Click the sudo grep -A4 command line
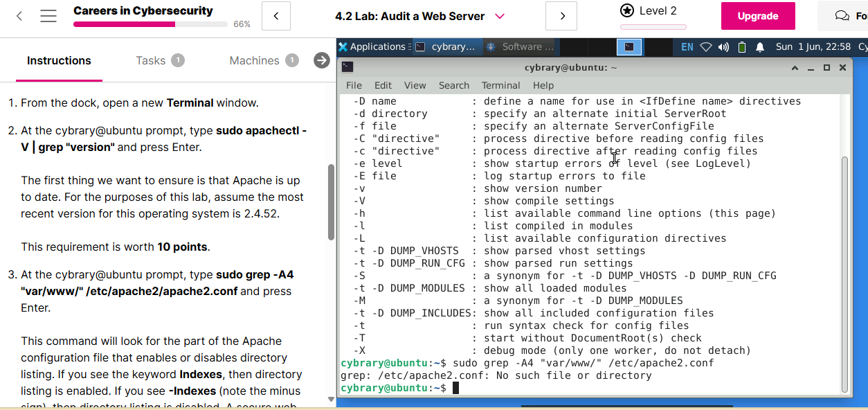This screenshot has height=410, width=868. point(527,363)
